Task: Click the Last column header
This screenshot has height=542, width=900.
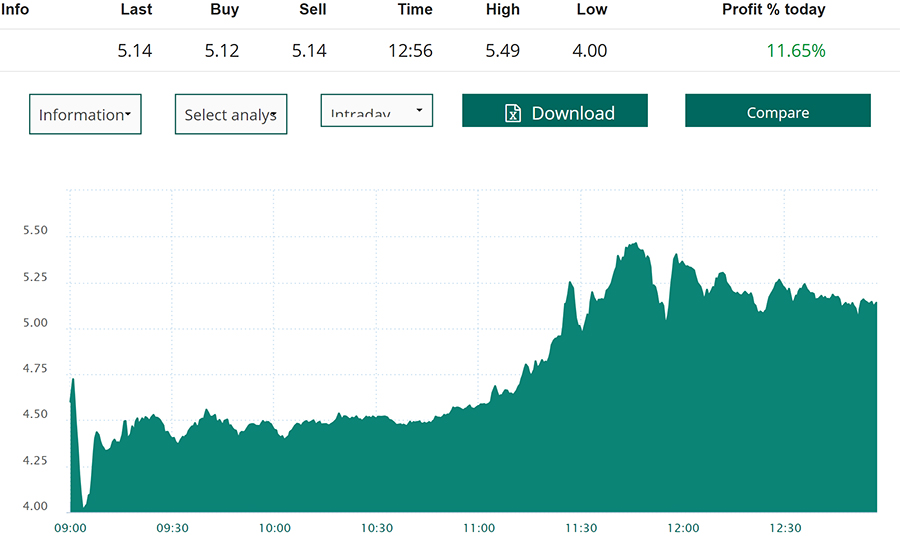Action: (135, 10)
